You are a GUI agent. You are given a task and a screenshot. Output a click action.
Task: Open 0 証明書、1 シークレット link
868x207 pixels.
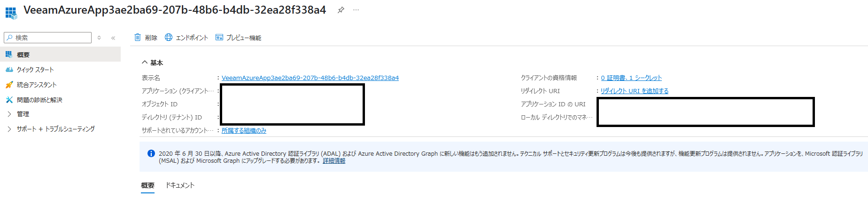coord(631,78)
